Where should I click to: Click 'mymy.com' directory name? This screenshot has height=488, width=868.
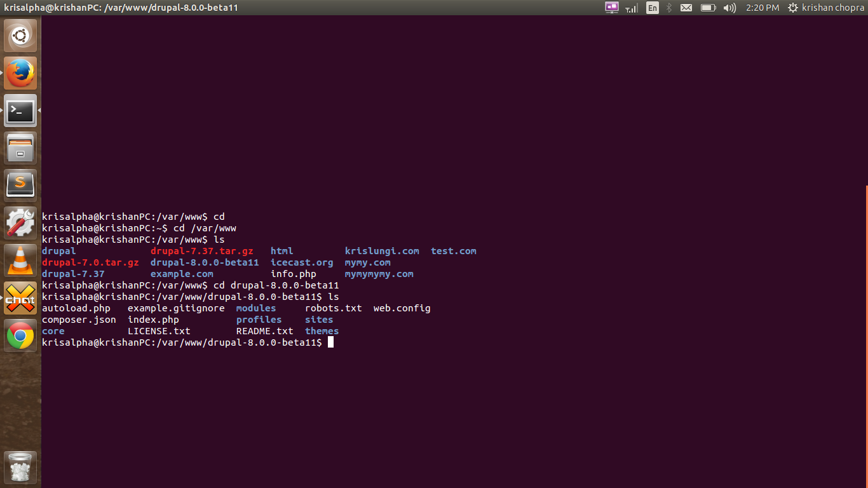coord(368,262)
